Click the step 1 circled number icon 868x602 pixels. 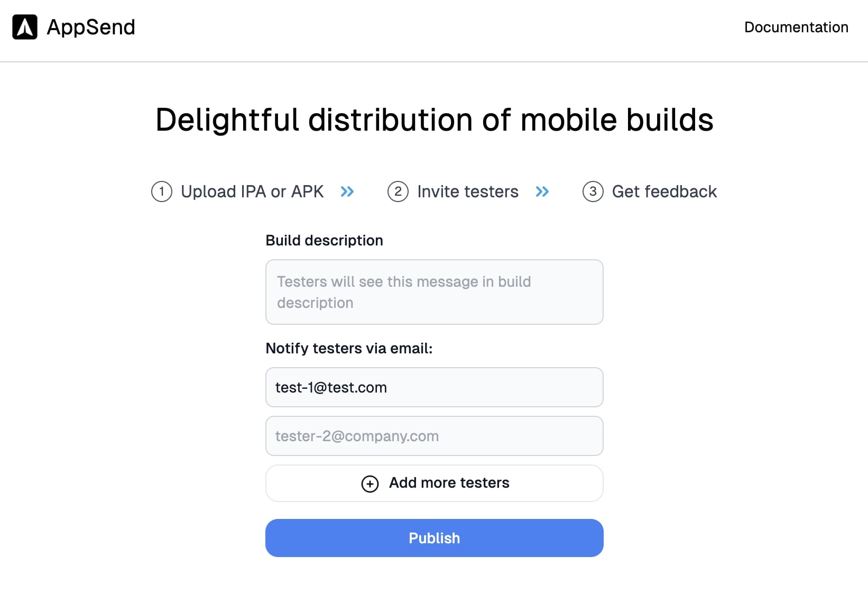[x=162, y=191]
